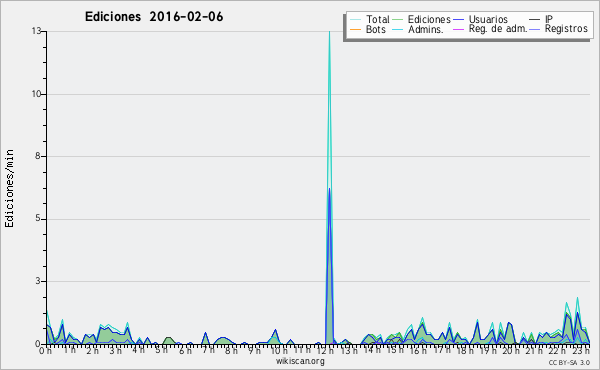600x370 pixels.
Task: Click the 'CC BY-SA 3.0' license text
Action: point(569,362)
